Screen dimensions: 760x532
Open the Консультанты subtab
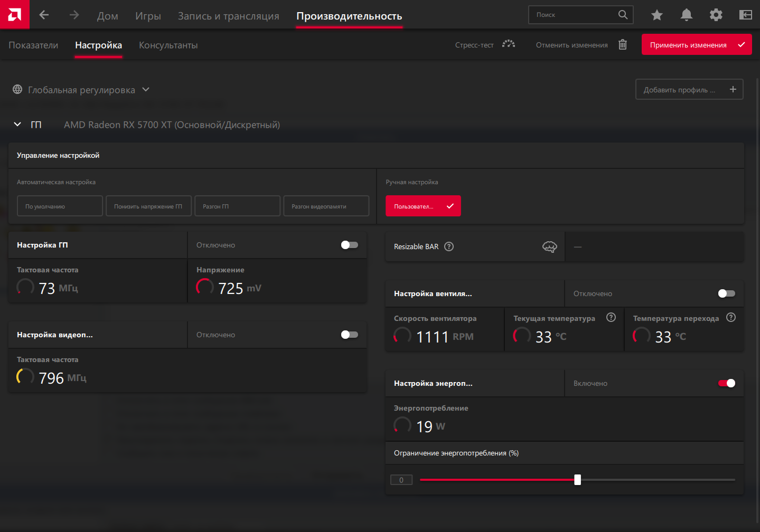click(x=168, y=45)
